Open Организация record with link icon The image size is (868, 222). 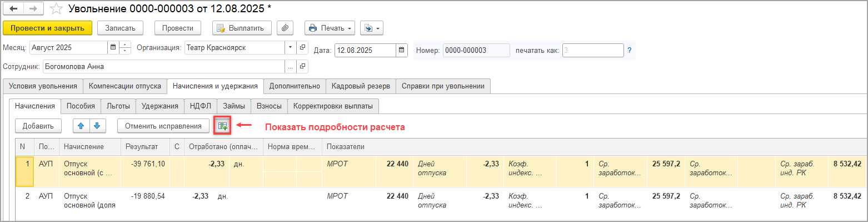(x=302, y=48)
